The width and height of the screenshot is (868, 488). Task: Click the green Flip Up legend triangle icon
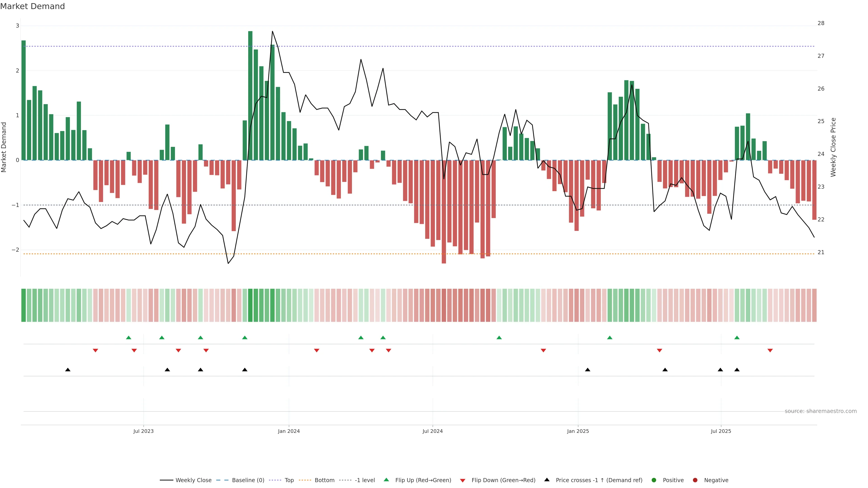(x=386, y=480)
